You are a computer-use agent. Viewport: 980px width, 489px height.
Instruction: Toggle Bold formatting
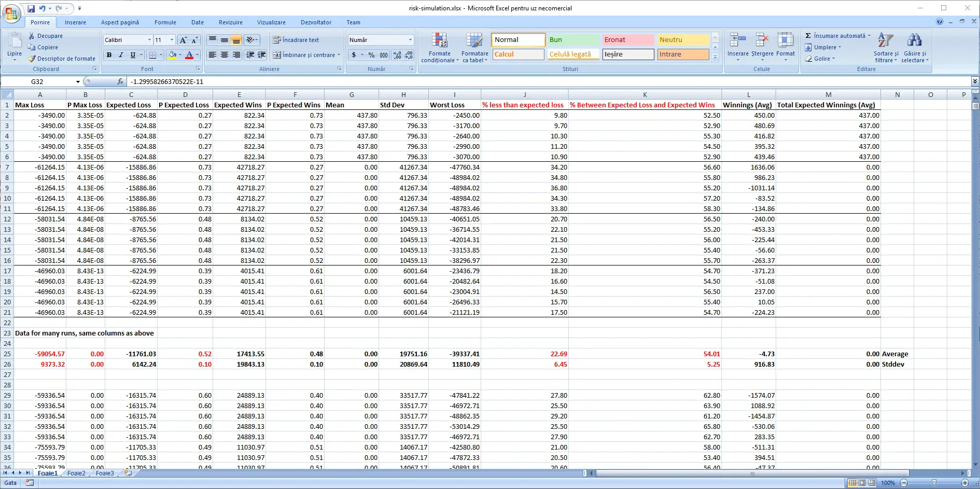[x=109, y=55]
